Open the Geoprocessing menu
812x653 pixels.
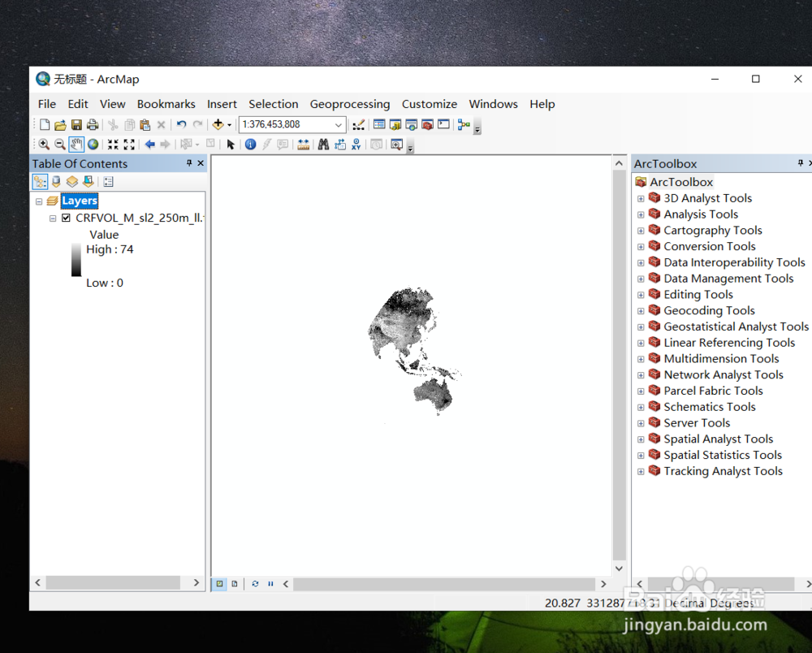(x=349, y=104)
